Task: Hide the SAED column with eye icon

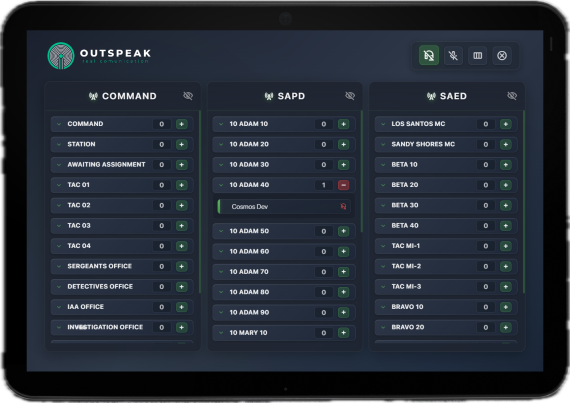Action: (512, 96)
